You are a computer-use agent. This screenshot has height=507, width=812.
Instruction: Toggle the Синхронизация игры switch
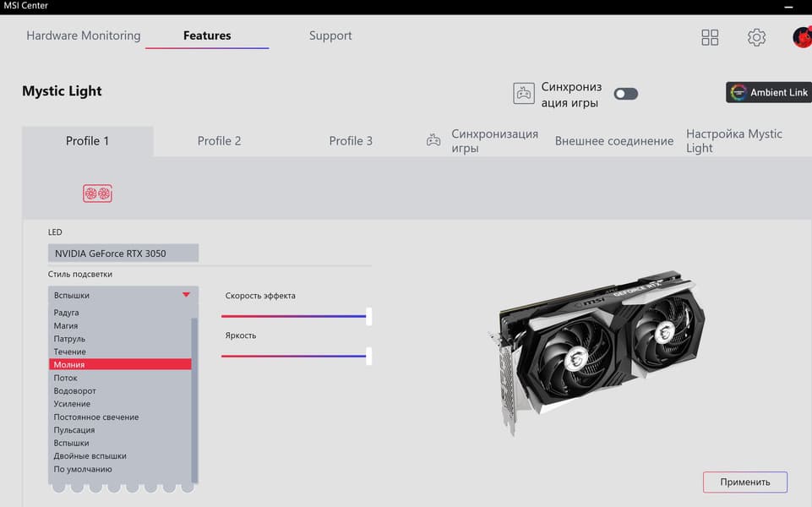tap(625, 94)
